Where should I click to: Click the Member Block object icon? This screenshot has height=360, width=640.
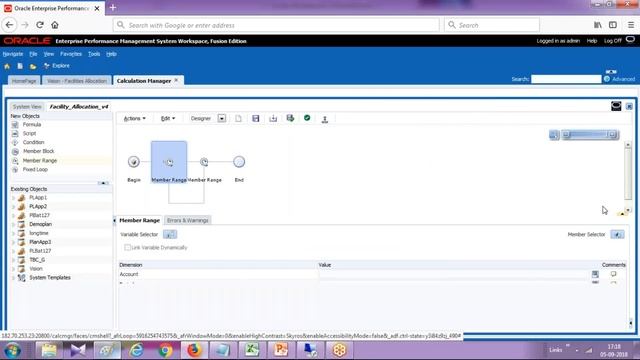coord(15,151)
